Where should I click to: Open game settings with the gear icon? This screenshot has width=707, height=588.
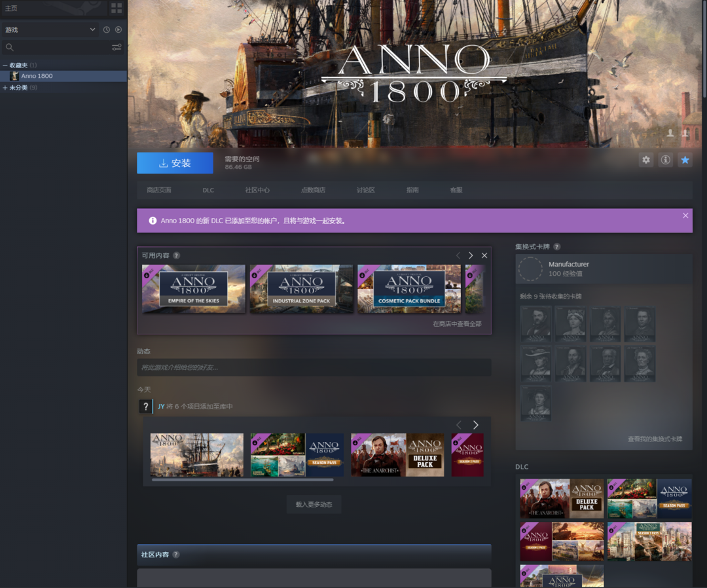pos(646,160)
